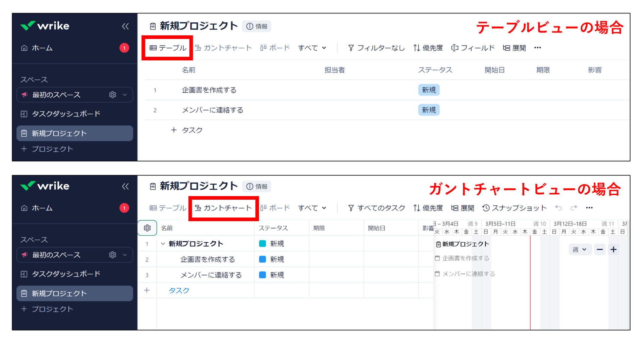Open the すべて view dropdown
The height and width of the screenshot is (340, 644).
click(312, 48)
